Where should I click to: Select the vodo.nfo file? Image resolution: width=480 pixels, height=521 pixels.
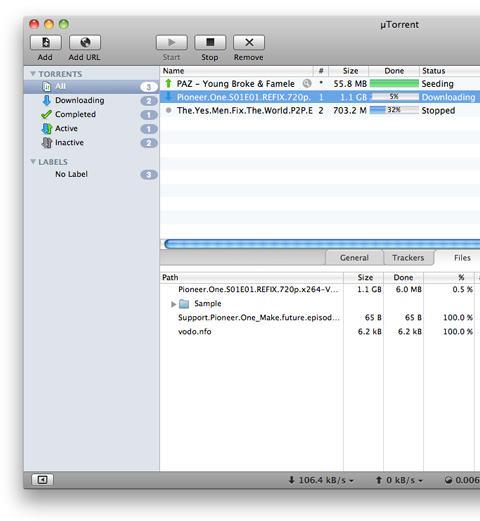coord(195,332)
